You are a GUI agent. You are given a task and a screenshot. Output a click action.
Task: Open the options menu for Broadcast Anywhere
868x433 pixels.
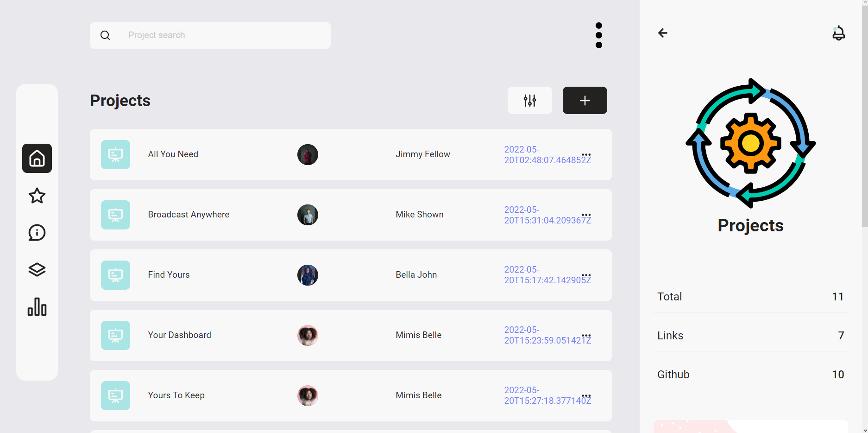(586, 215)
